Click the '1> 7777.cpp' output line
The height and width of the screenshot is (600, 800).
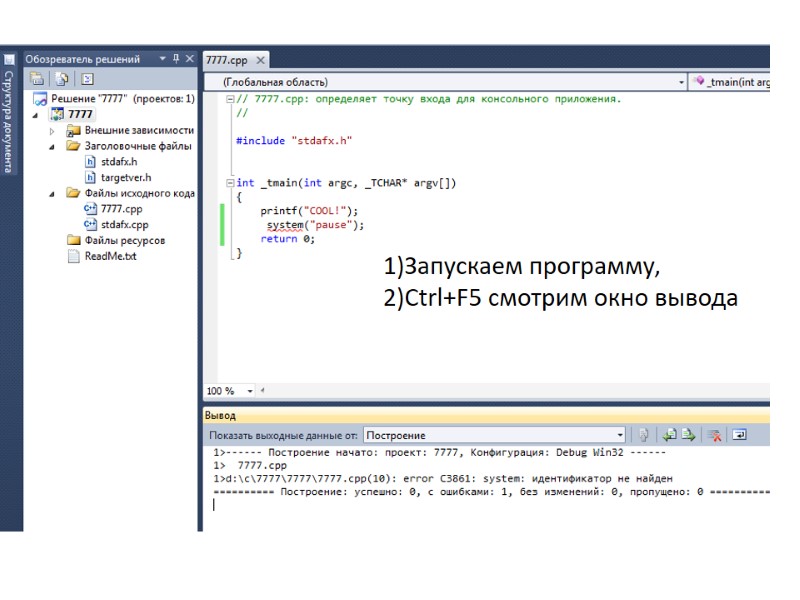(250, 466)
